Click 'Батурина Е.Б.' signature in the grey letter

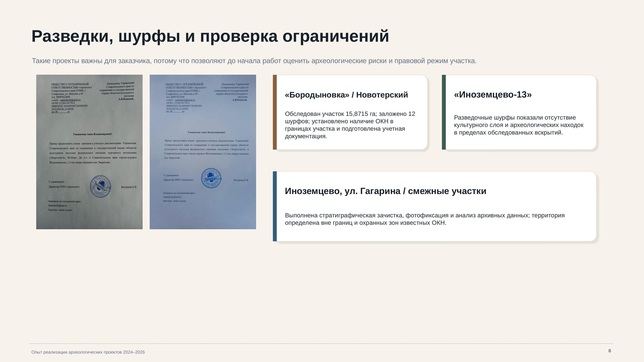[x=129, y=187]
